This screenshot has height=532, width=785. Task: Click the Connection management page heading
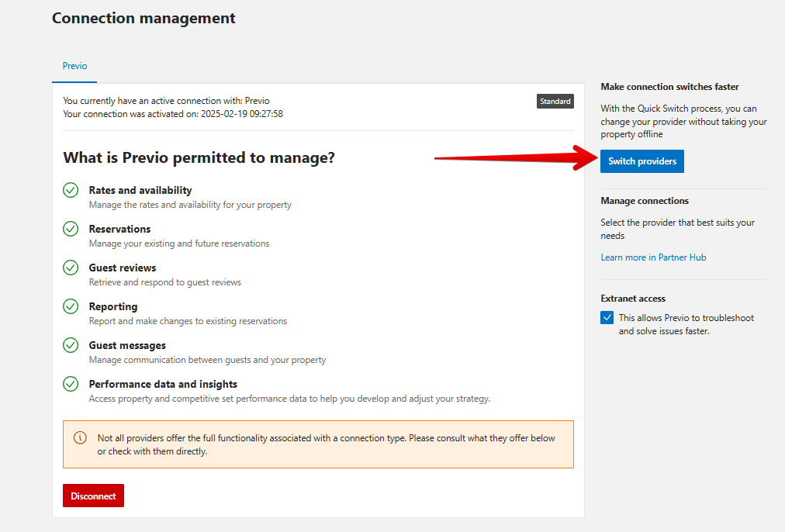(144, 18)
